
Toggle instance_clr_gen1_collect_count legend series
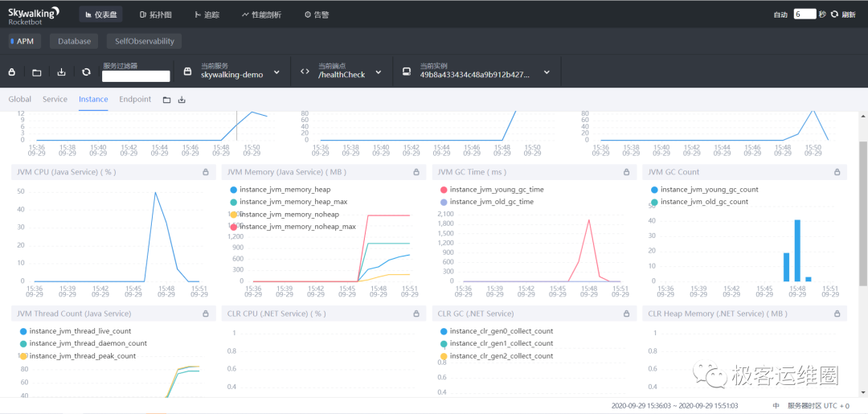click(496, 344)
